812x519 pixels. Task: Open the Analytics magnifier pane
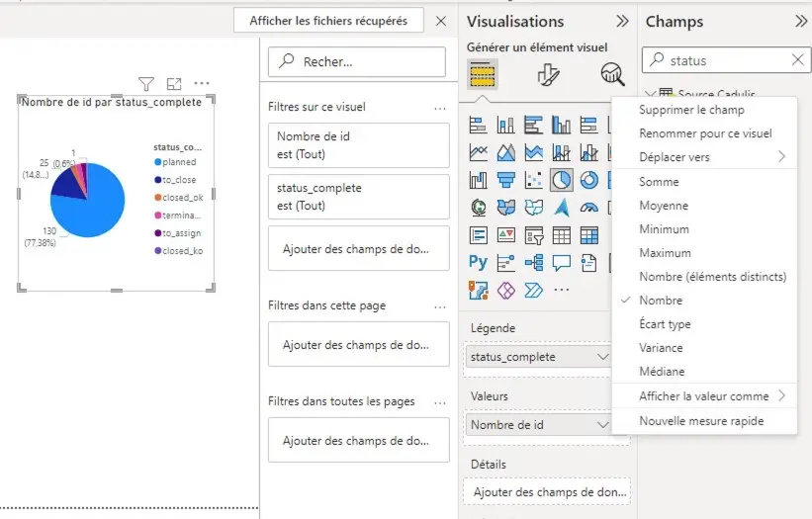[612, 74]
